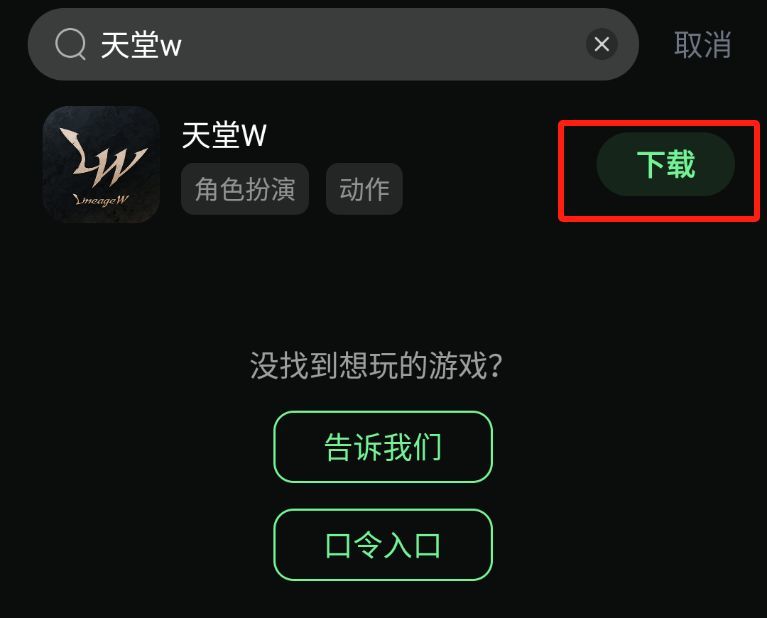Viewport: 767px width, 618px height.
Task: Click the magnifier search icon
Action: pos(71,44)
